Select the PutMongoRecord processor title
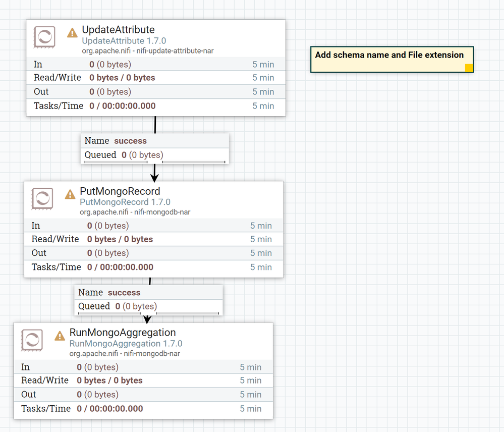 (x=120, y=191)
